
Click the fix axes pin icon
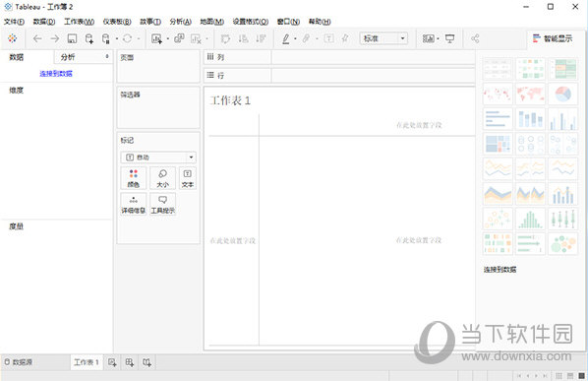click(345, 38)
